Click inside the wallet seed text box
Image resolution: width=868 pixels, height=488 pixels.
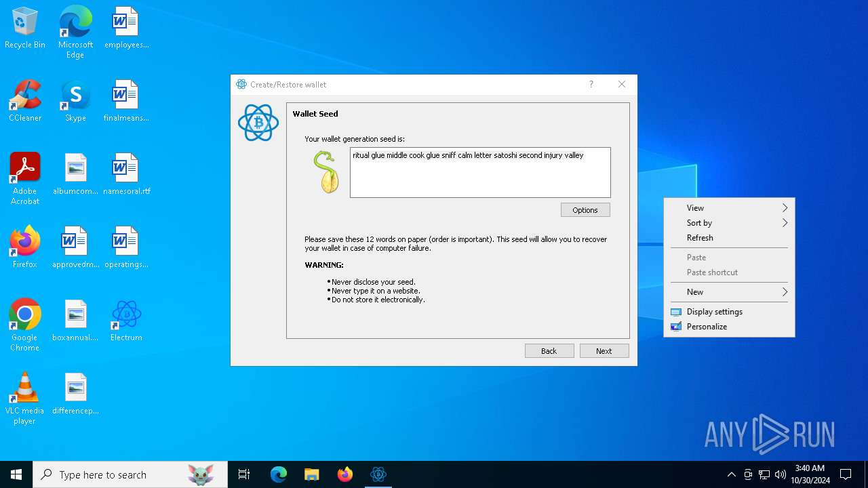click(x=480, y=172)
